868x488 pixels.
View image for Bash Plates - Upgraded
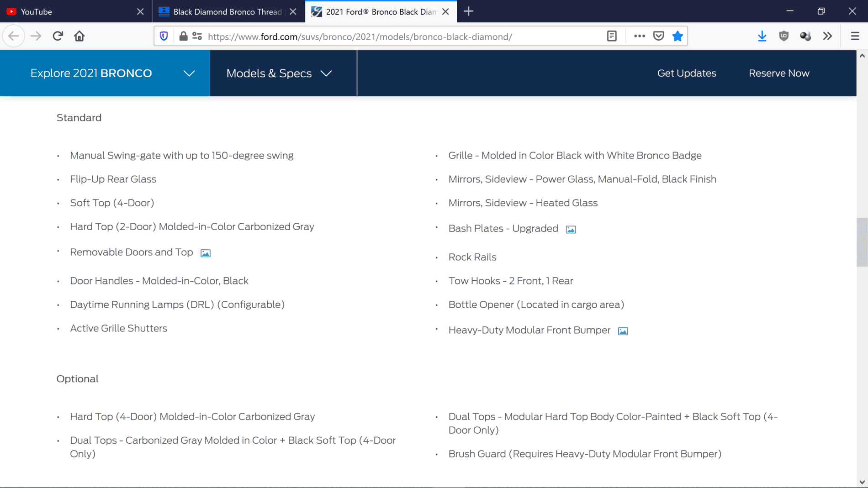pos(571,230)
